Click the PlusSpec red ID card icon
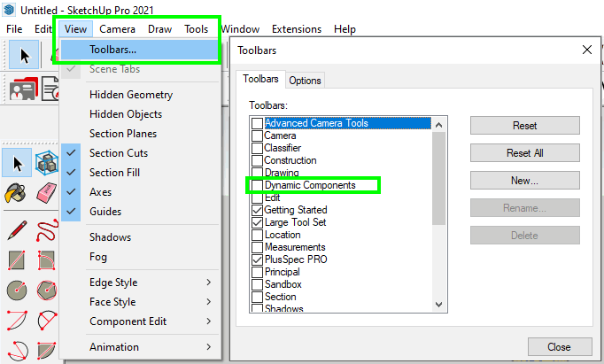Screen dimensions: 604x364 coord(24,89)
